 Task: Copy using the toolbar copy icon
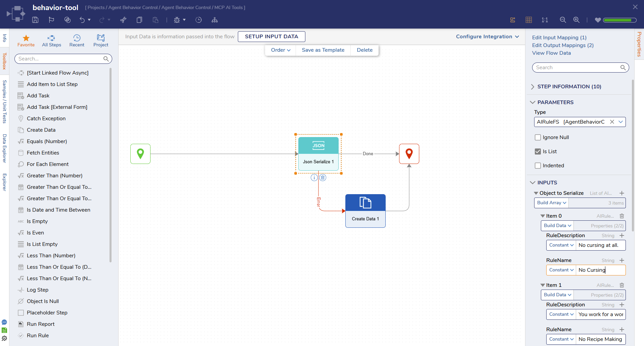[139, 20]
